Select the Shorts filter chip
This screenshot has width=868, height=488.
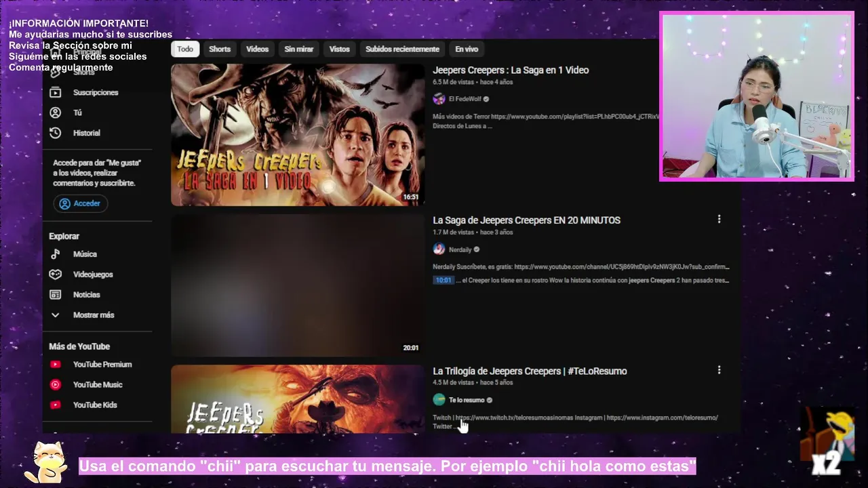coord(220,49)
